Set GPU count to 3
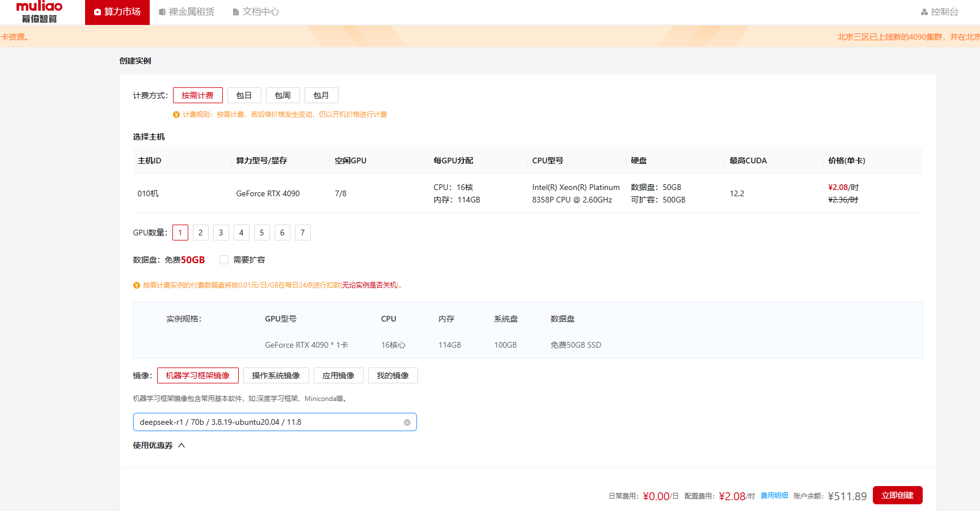The height and width of the screenshot is (511, 980). pyautogui.click(x=221, y=233)
